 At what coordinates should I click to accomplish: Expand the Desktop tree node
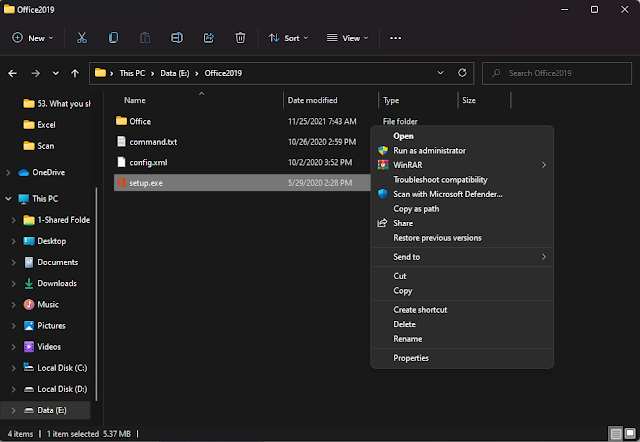13,241
